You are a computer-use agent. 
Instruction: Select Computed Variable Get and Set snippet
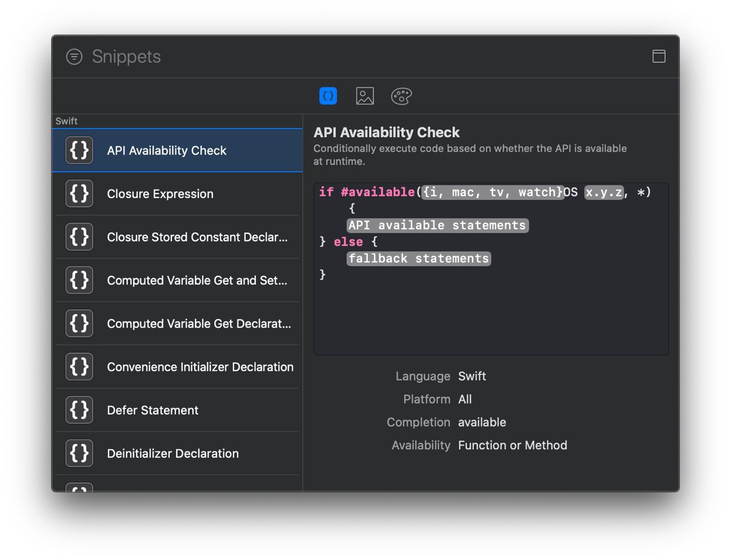pyautogui.click(x=177, y=280)
